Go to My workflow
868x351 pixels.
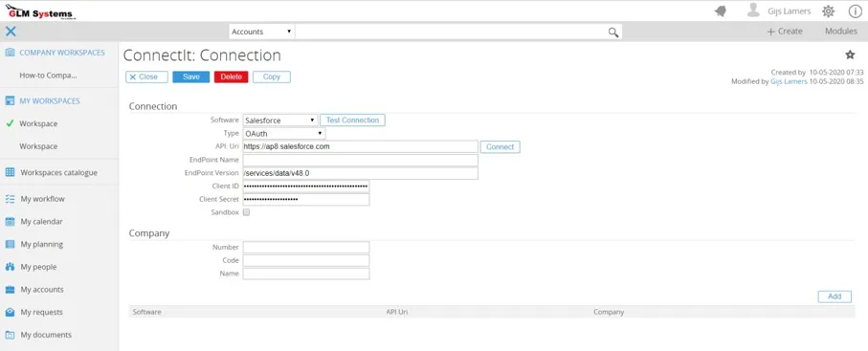43,199
